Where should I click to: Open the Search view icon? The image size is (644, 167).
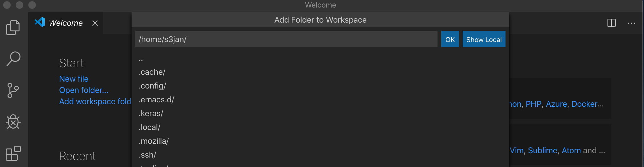13,59
